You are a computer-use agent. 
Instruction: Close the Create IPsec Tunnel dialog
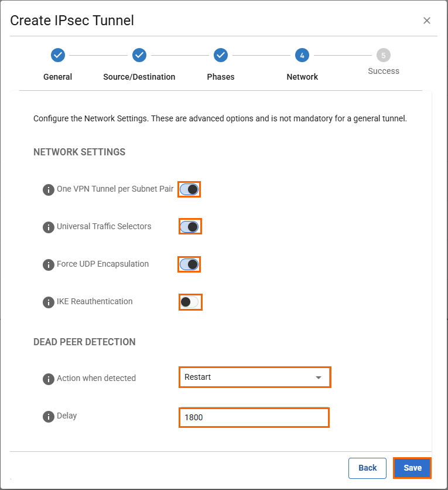click(x=427, y=21)
